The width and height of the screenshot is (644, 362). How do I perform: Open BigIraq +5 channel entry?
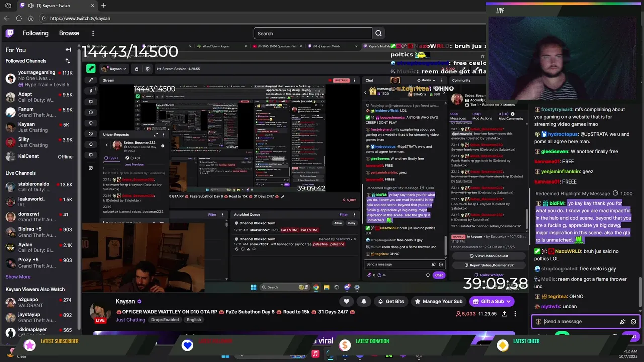point(39,232)
